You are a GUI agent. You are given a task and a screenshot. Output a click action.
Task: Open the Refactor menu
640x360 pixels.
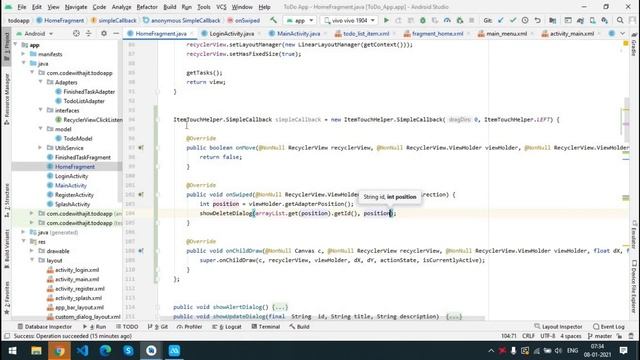[x=147, y=7]
